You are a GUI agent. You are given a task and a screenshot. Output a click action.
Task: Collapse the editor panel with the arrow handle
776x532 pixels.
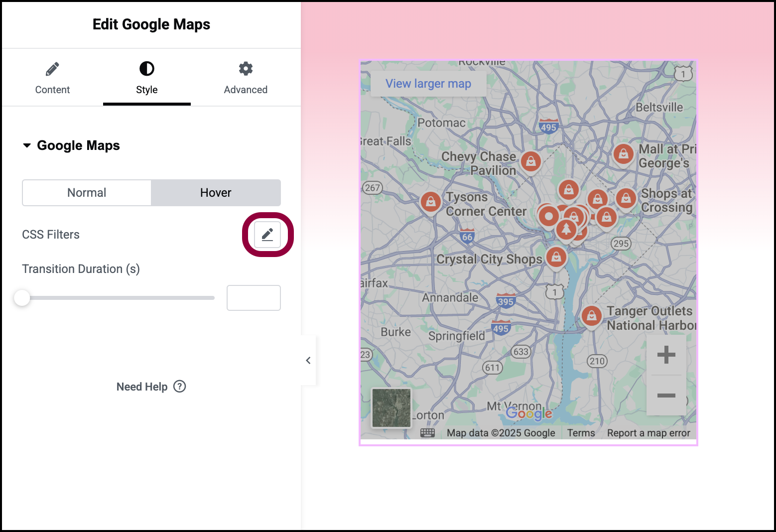(308, 360)
